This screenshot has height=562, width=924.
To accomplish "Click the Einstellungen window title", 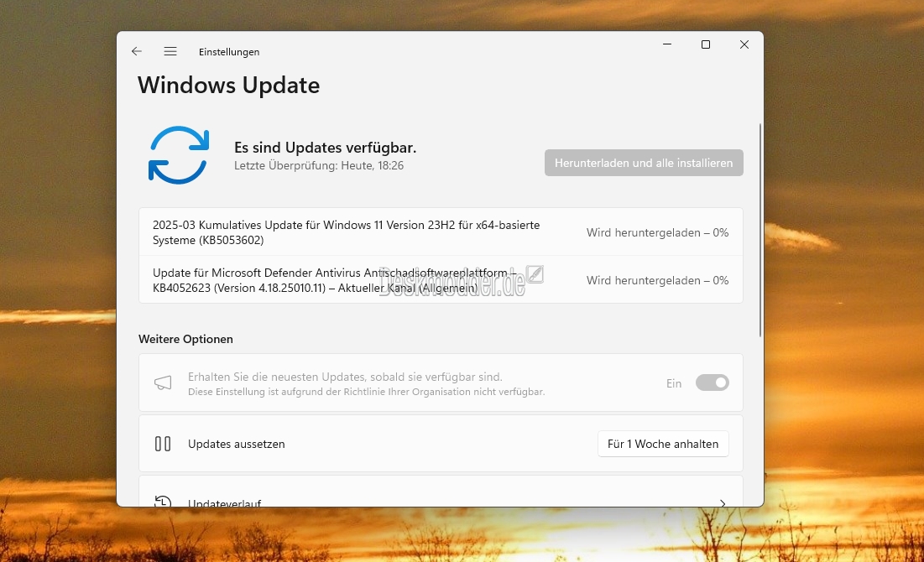I will (x=229, y=52).
